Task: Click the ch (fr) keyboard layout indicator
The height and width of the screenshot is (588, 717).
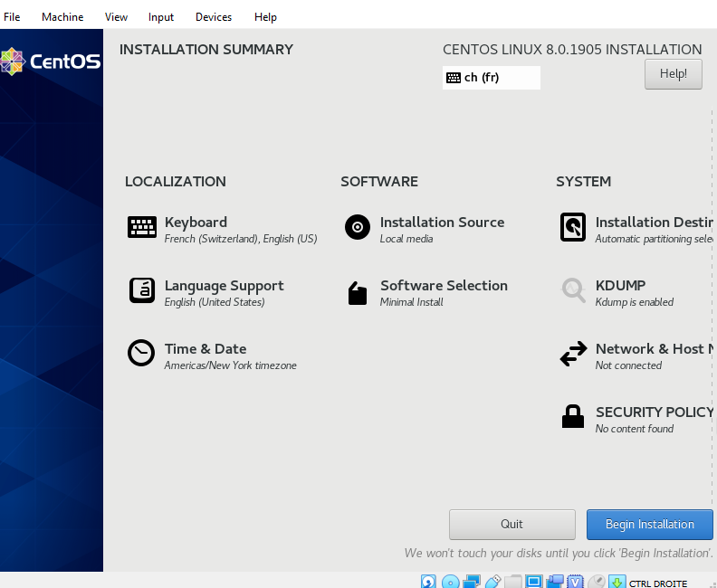Action: (491, 78)
